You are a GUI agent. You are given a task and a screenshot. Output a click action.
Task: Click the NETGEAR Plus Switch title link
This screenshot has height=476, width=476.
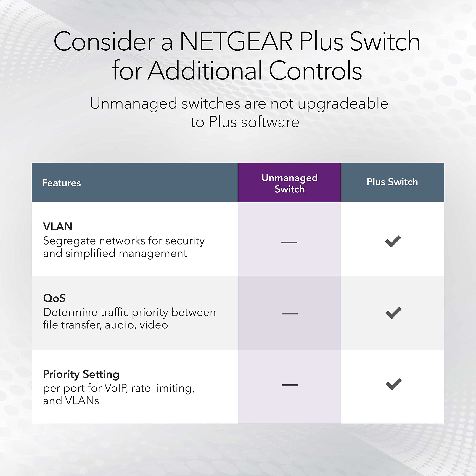tap(238, 44)
